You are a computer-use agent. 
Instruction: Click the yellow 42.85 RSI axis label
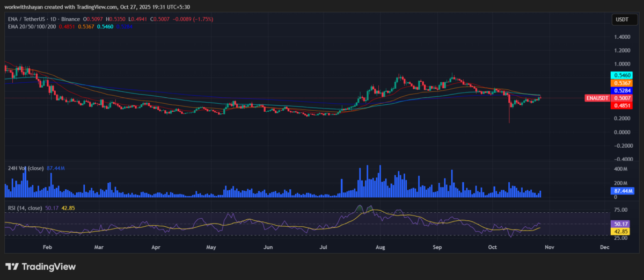pyautogui.click(x=622, y=231)
